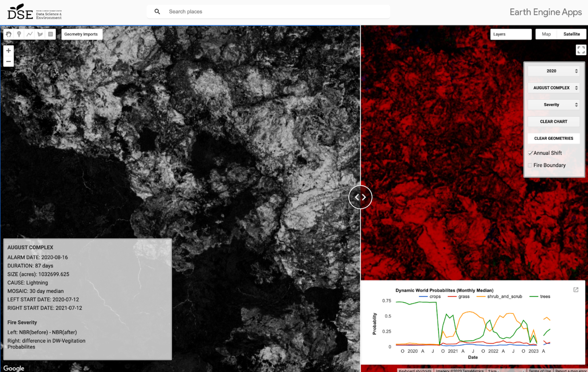Switch to Map view type
The width and height of the screenshot is (588, 372).
(546, 34)
